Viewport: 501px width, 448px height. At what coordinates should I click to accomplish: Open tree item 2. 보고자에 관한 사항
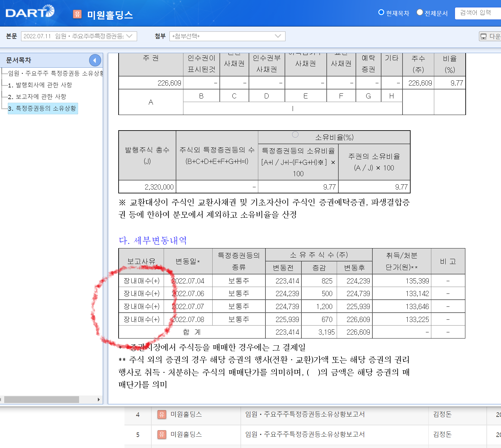tap(37, 97)
